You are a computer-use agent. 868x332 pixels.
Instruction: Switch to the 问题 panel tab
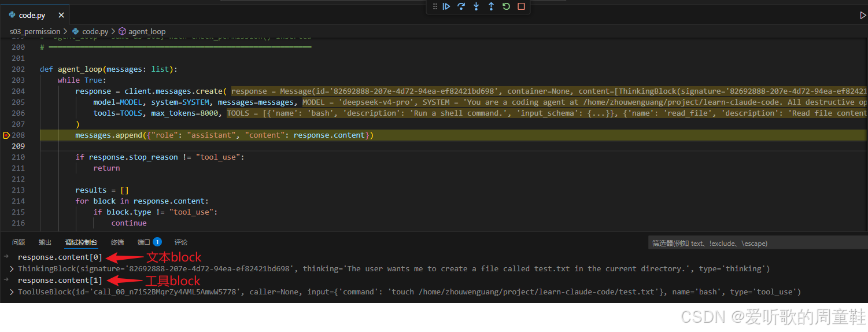click(19, 242)
